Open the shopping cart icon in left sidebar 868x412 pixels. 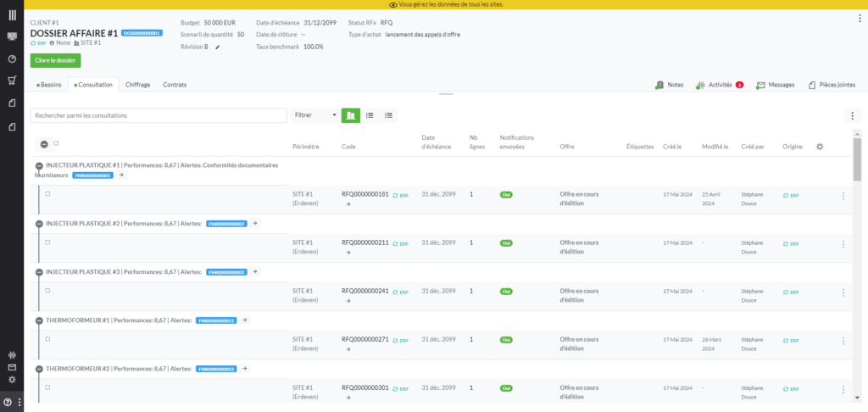click(12, 81)
